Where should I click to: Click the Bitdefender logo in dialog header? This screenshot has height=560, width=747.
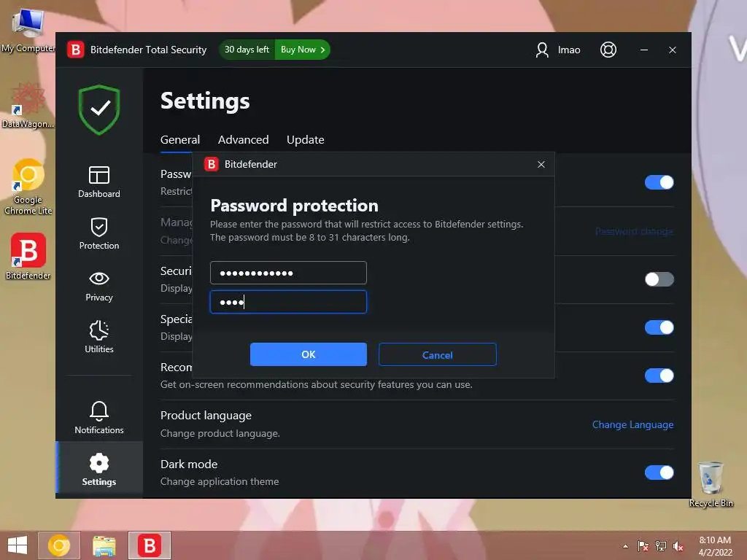coord(211,164)
